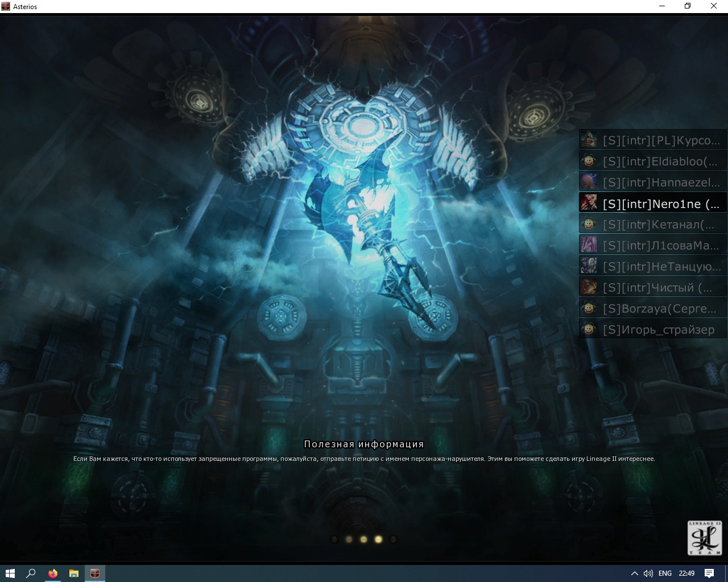Open the clock showing 22:49
This screenshot has height=582, width=728.
[x=686, y=573]
